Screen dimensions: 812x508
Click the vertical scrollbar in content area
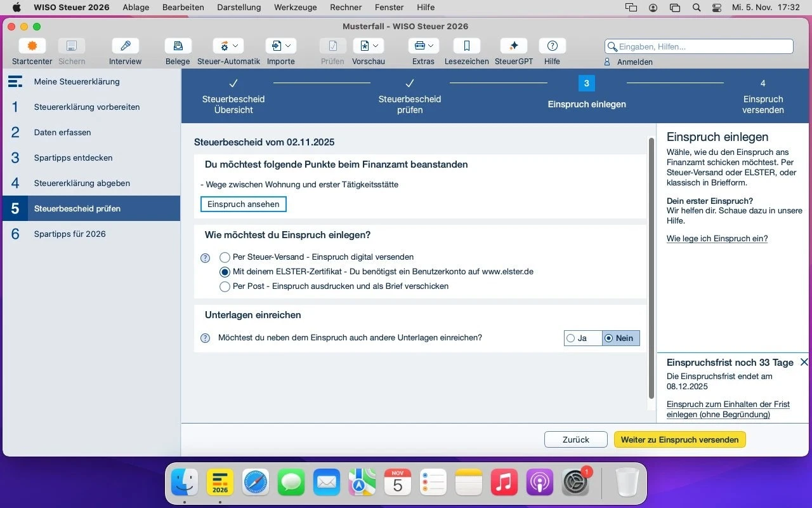(x=651, y=267)
